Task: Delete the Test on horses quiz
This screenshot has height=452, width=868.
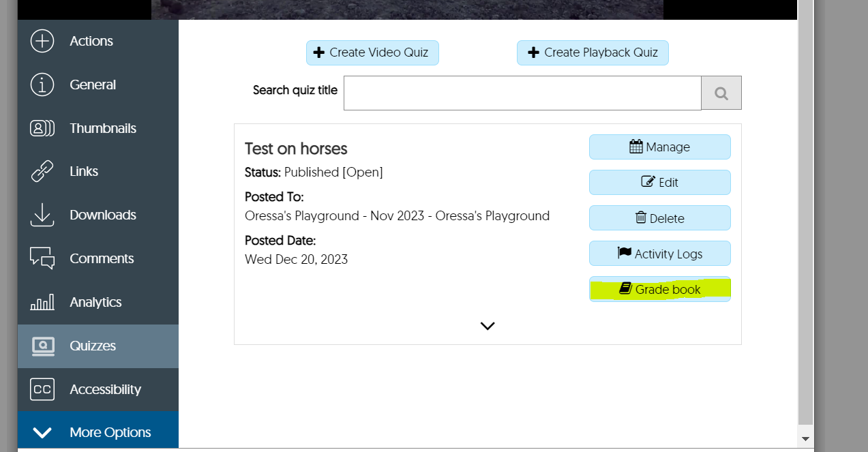Action: pos(660,218)
